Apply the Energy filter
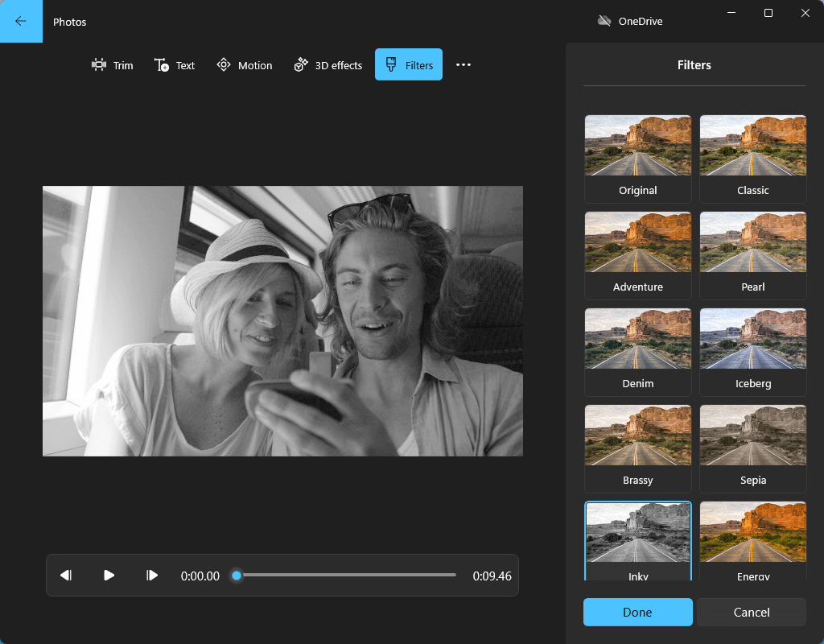This screenshot has width=824, height=644. coord(753,541)
